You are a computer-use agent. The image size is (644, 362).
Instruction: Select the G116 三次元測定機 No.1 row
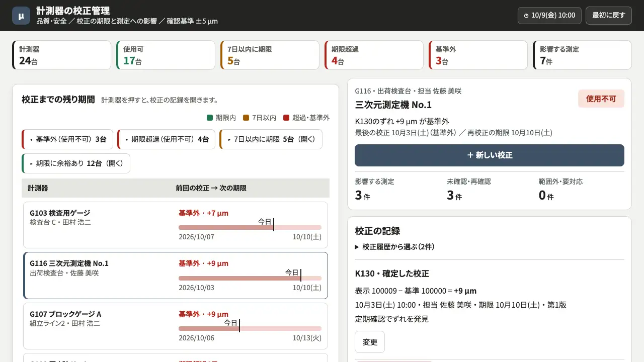coord(175,276)
